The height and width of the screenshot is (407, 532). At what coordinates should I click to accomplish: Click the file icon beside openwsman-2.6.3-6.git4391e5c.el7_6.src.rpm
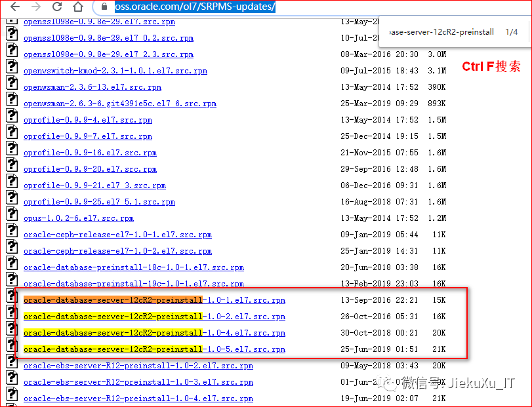coord(12,100)
